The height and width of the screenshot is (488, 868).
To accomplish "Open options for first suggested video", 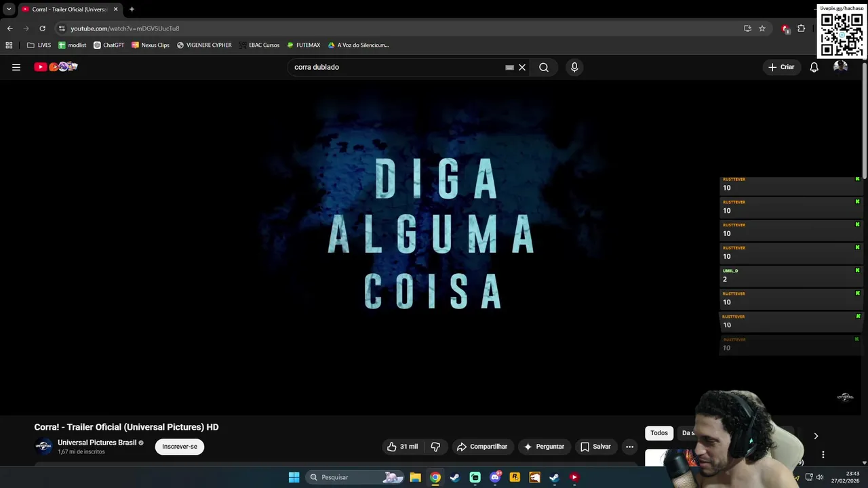I will (x=823, y=455).
